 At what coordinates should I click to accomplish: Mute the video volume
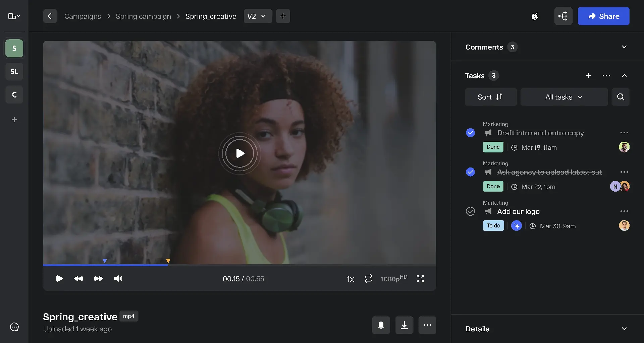[118, 279]
